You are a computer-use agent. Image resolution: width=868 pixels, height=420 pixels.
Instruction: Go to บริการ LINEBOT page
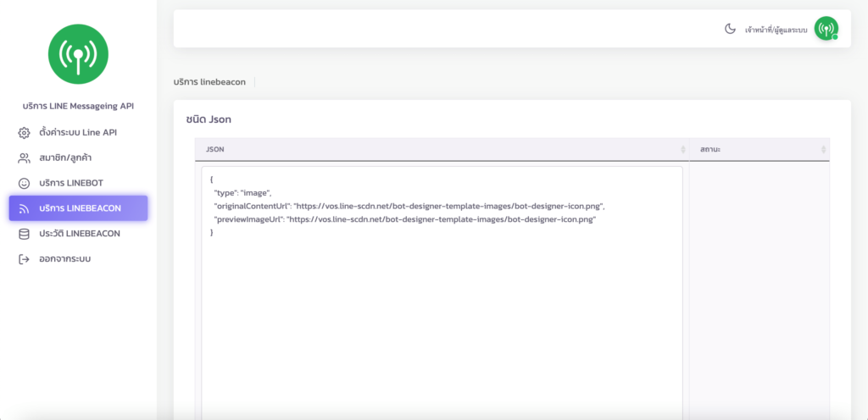pyautogui.click(x=78, y=183)
